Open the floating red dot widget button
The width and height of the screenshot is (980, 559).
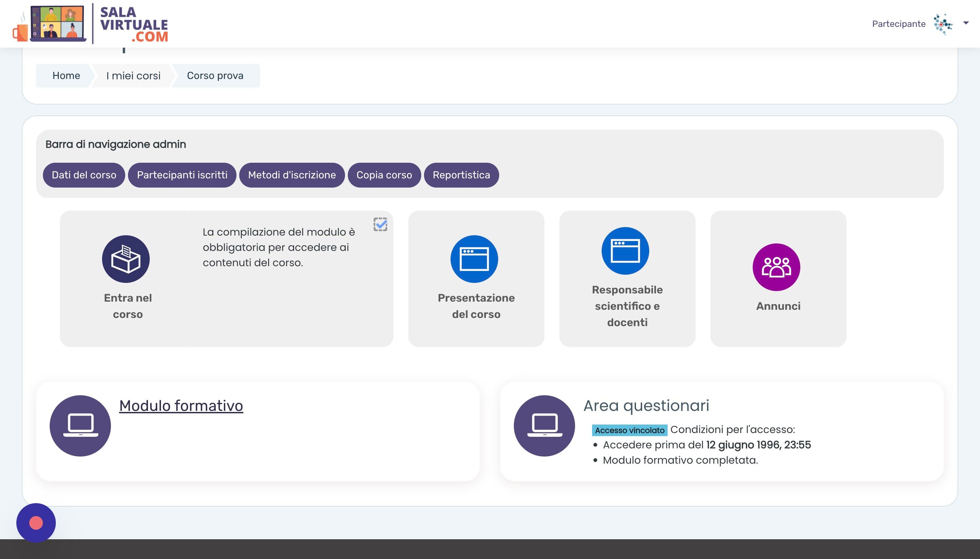(x=36, y=523)
